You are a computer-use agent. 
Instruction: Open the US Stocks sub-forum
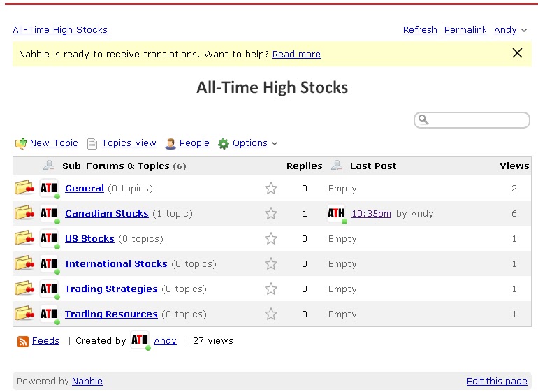[x=89, y=238]
